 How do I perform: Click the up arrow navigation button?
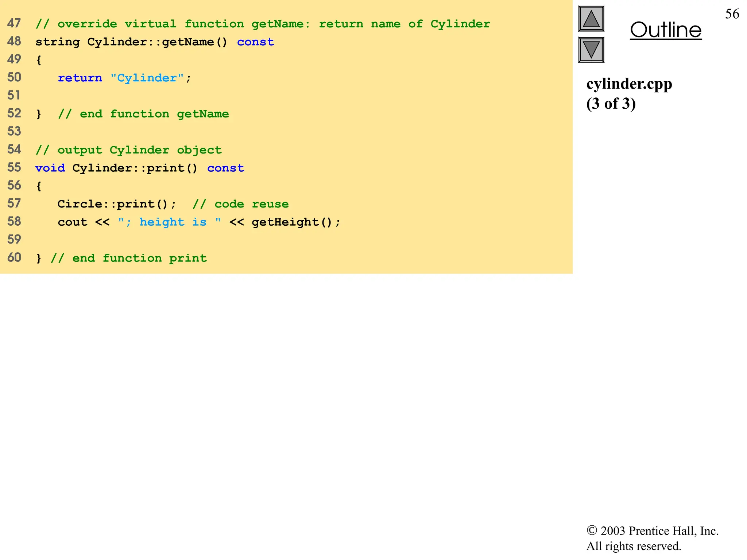[x=591, y=19]
